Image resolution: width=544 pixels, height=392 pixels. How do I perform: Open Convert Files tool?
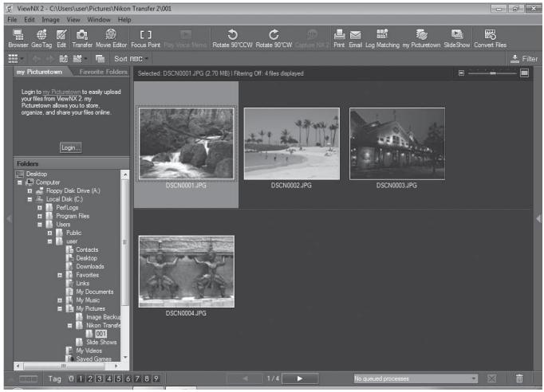point(491,38)
